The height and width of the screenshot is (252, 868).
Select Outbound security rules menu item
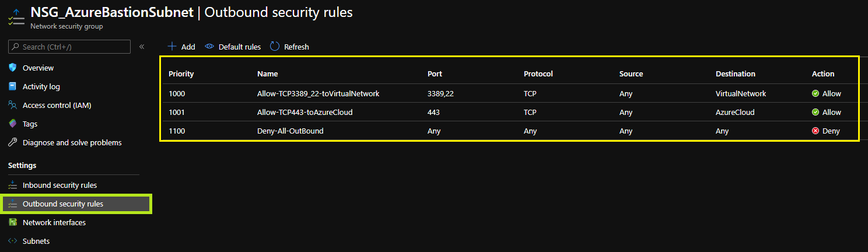point(76,204)
